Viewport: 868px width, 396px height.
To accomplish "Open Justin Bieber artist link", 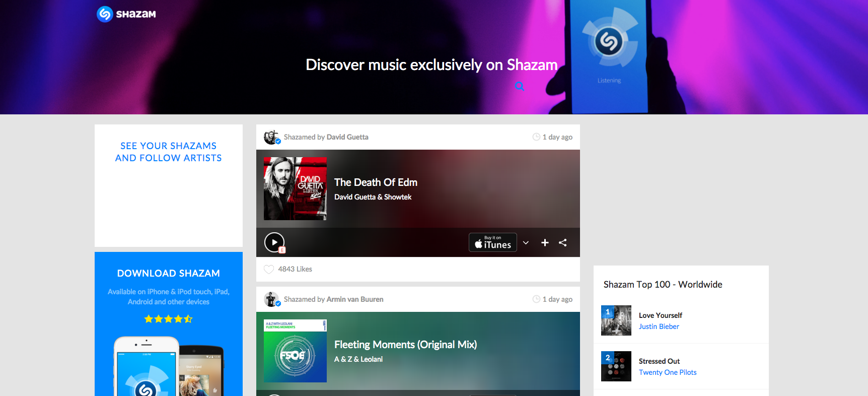I will tap(659, 326).
